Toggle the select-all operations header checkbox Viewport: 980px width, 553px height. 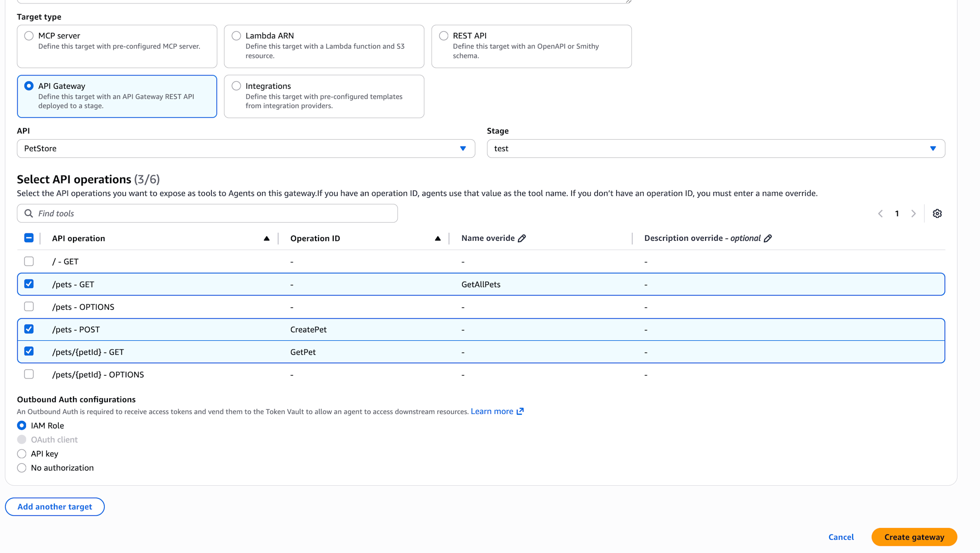29,238
